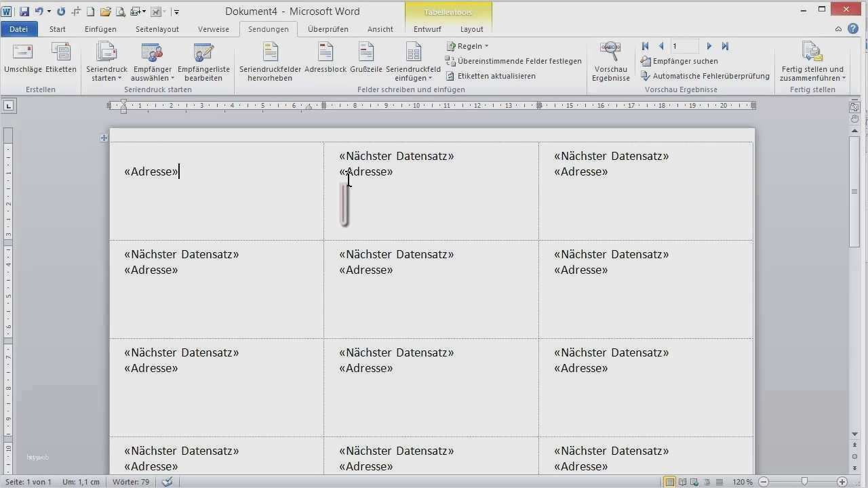
Task: Open Empfänger auswählen dropdown
Action: [153, 62]
